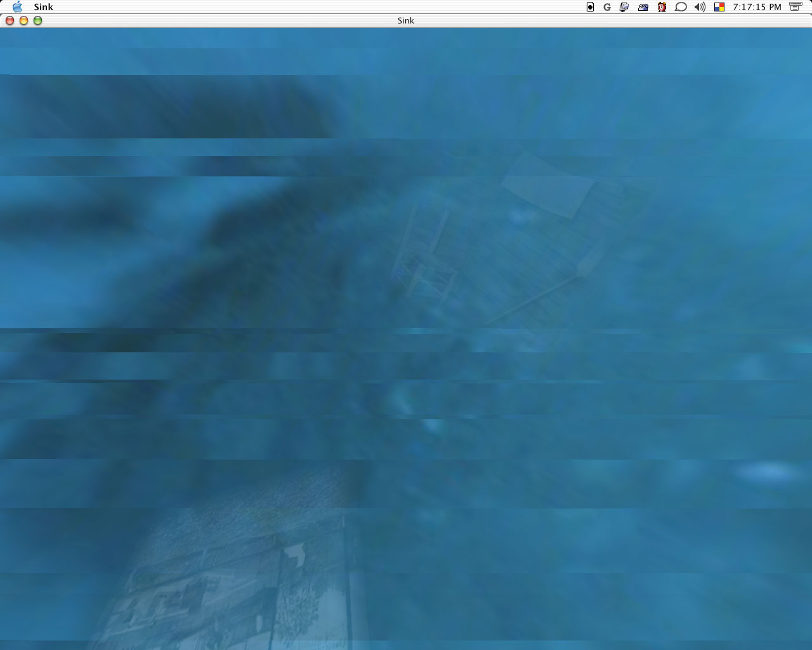812x650 pixels.
Task: Open the volume speaker menu
Action: coord(700,7)
